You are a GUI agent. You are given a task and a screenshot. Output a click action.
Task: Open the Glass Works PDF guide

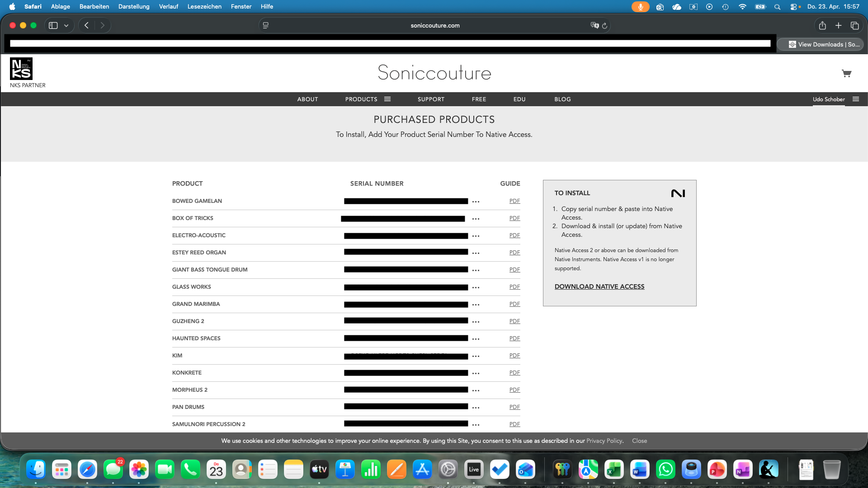pos(514,287)
